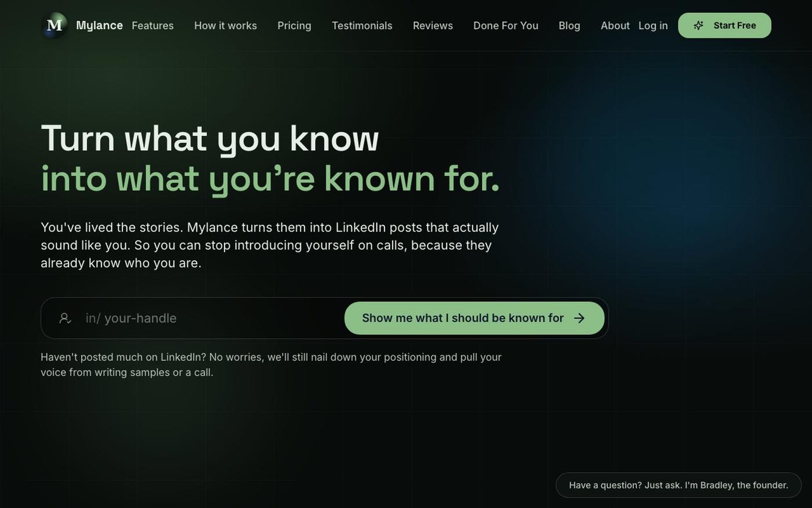Open the Blog link

click(x=570, y=26)
